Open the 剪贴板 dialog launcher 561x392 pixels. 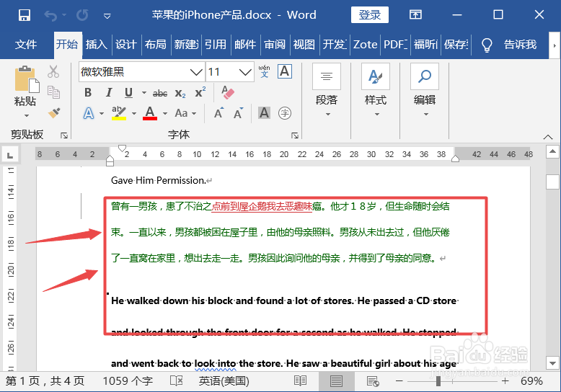point(64,135)
